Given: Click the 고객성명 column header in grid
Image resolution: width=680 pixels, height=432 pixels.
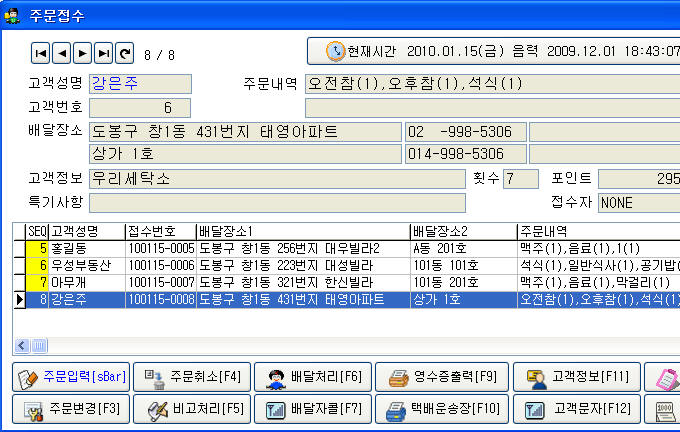Looking at the screenshot, I should tap(87, 232).
